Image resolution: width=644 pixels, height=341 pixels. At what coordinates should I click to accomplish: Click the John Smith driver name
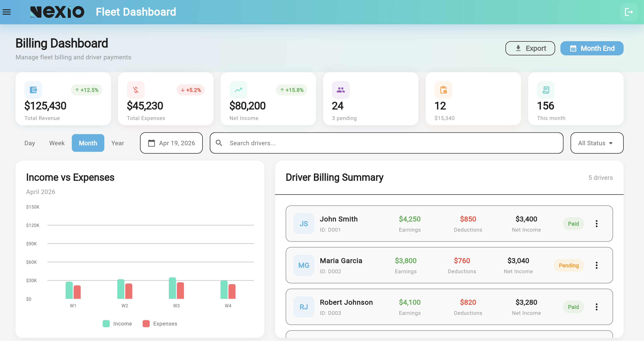tap(339, 219)
